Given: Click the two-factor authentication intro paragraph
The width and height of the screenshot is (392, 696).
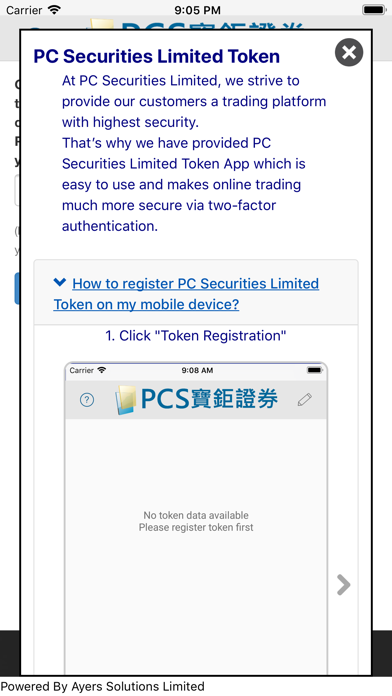Looking at the screenshot, I should pyautogui.click(x=194, y=153).
